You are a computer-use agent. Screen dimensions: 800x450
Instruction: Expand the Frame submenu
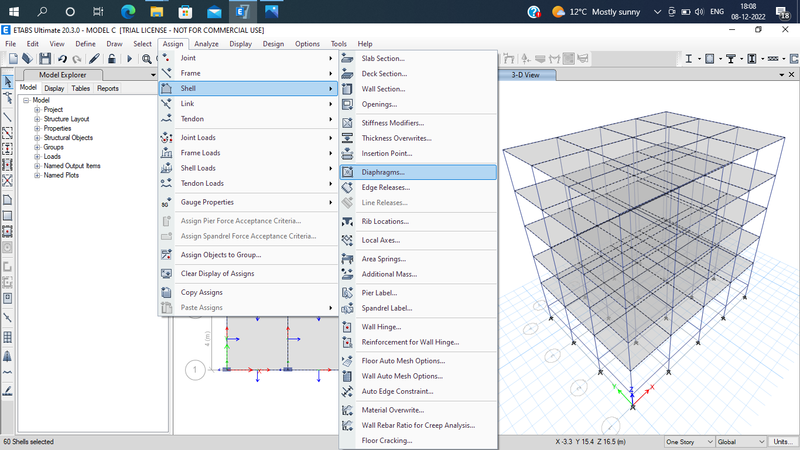tap(248, 73)
